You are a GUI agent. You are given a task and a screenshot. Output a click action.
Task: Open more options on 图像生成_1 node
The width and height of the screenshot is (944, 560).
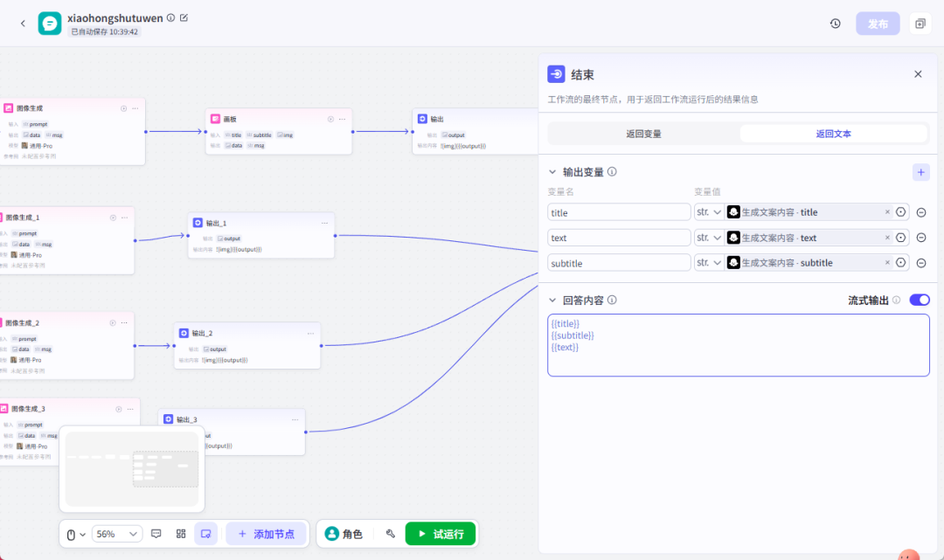click(124, 218)
